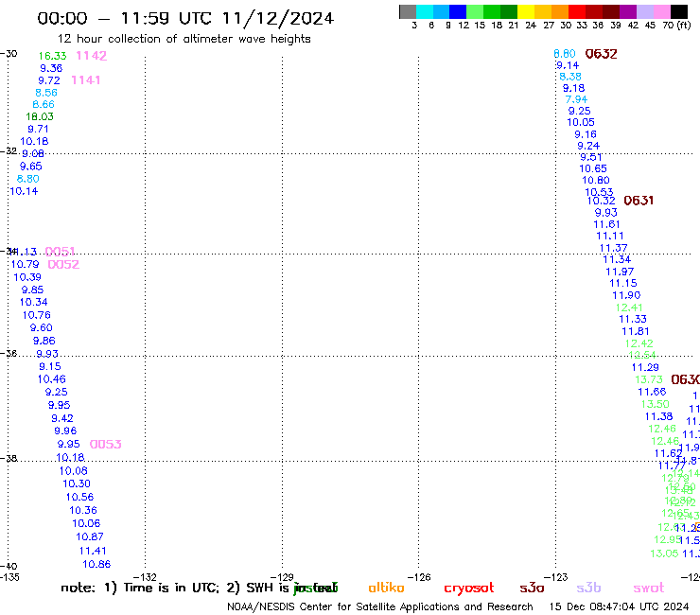Click the orange altika satellite label

coord(387,588)
